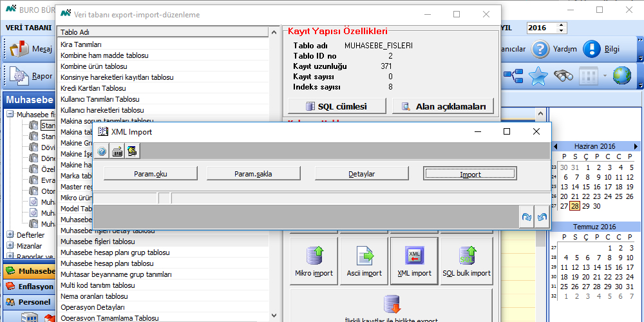
Task: Click Param.oku button
Action: (x=150, y=174)
